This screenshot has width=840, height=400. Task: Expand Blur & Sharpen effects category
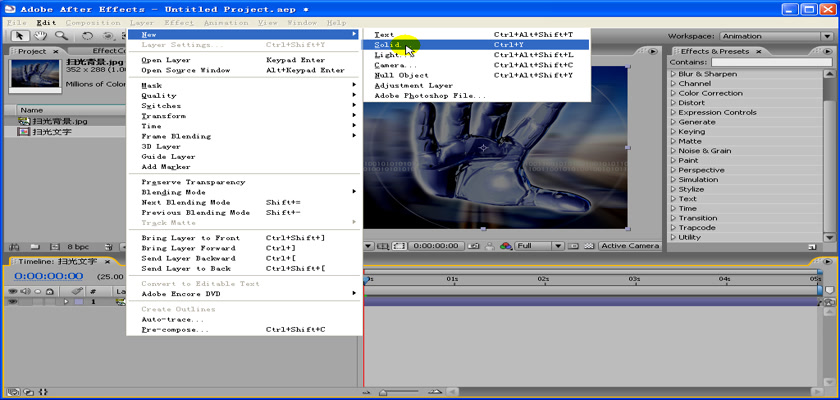coord(674,74)
